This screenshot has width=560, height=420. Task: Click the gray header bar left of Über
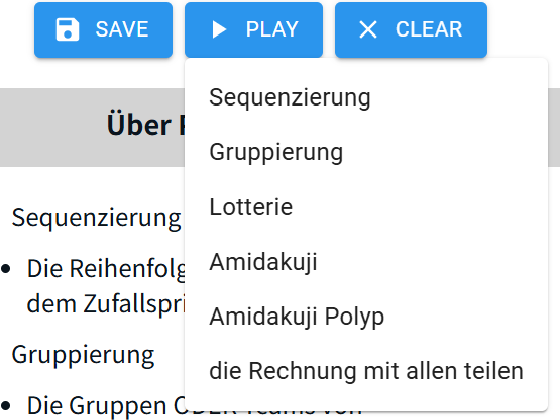pos(50,127)
